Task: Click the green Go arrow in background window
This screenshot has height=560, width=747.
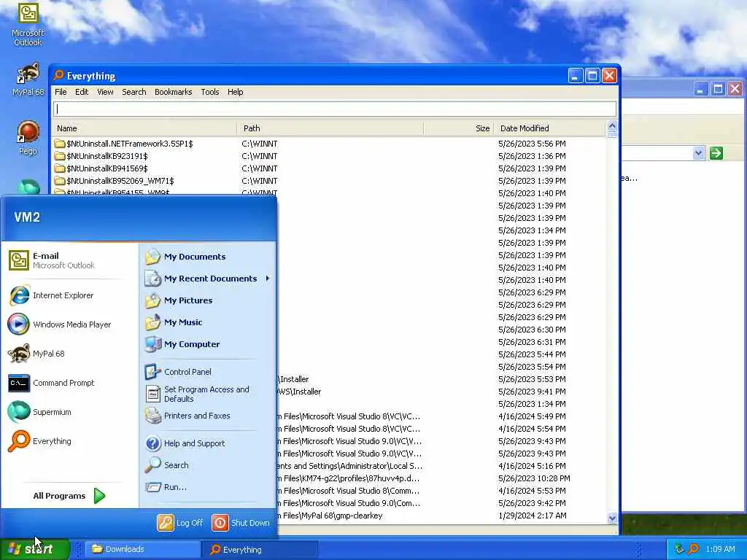Action: (x=716, y=153)
